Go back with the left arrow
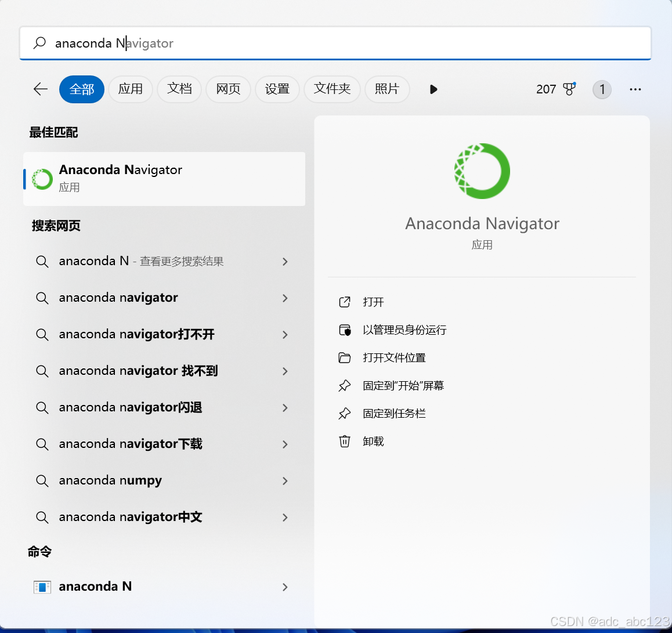 click(40, 89)
